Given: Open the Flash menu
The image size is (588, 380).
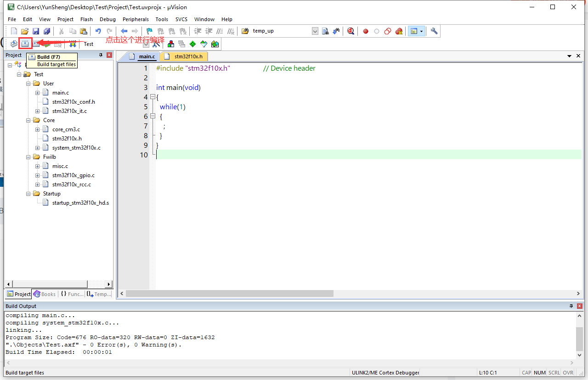Looking at the screenshot, I should (x=86, y=19).
